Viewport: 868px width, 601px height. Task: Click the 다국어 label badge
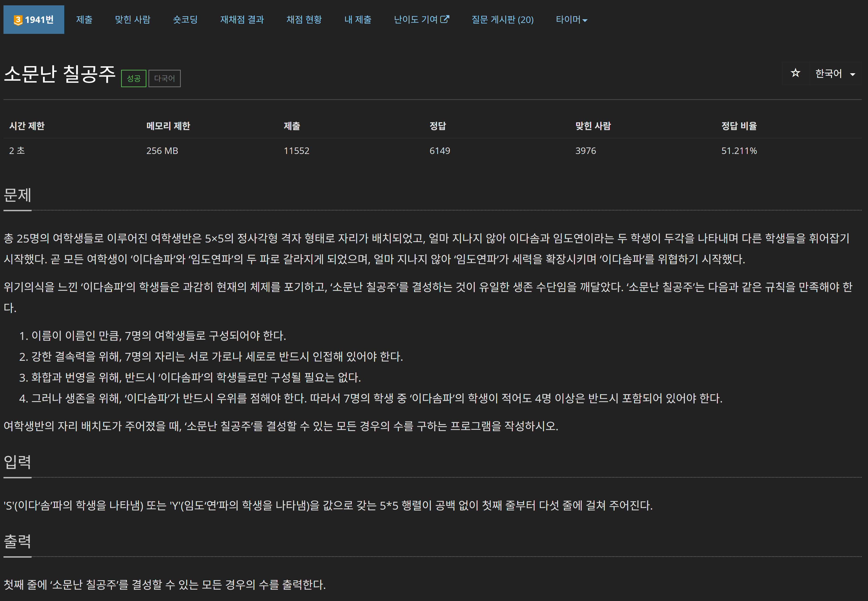tap(164, 78)
